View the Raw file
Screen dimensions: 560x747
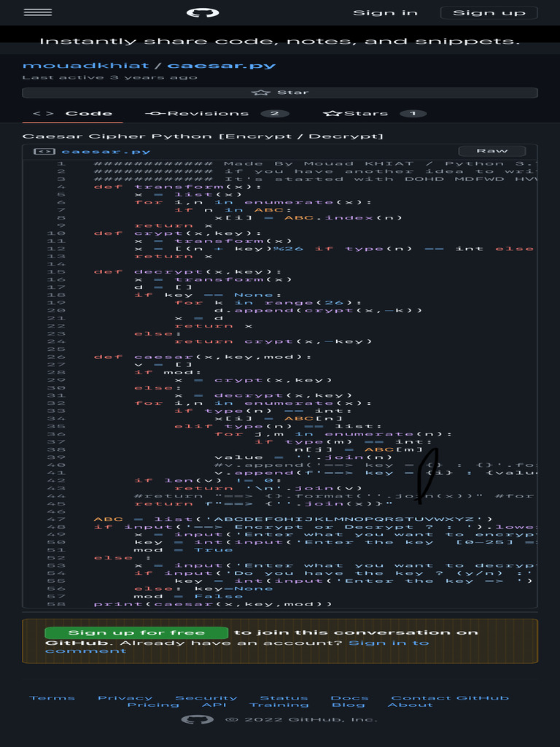(492, 151)
